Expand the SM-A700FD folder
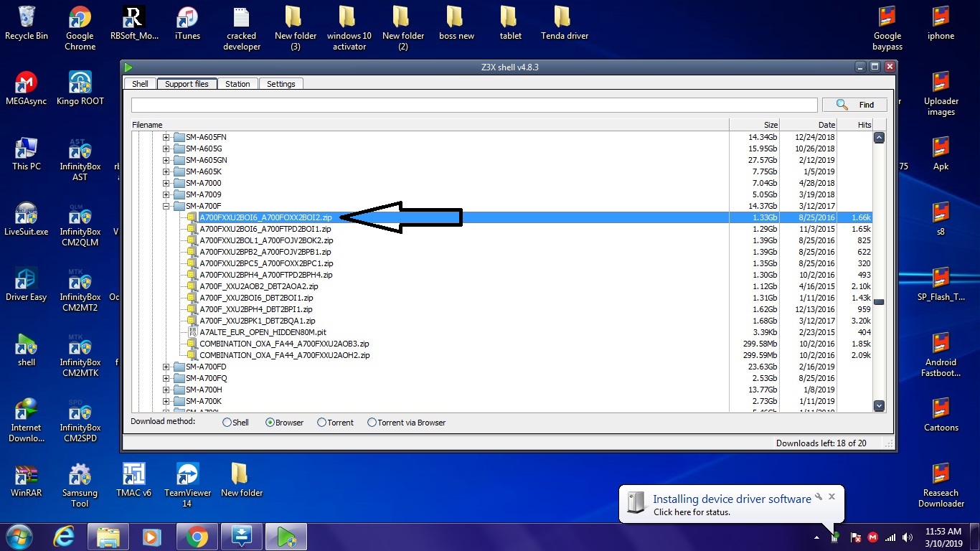 point(166,367)
